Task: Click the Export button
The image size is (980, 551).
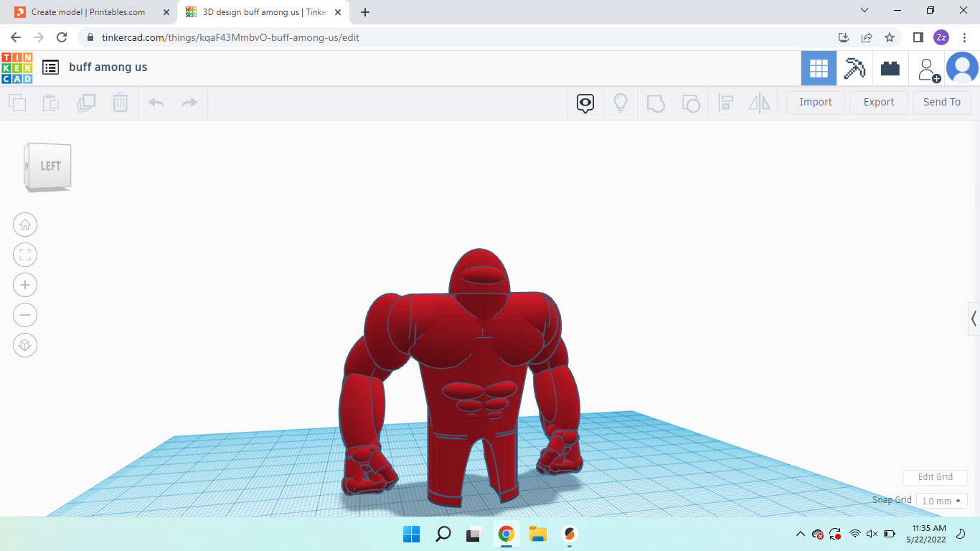Action: click(x=878, y=102)
